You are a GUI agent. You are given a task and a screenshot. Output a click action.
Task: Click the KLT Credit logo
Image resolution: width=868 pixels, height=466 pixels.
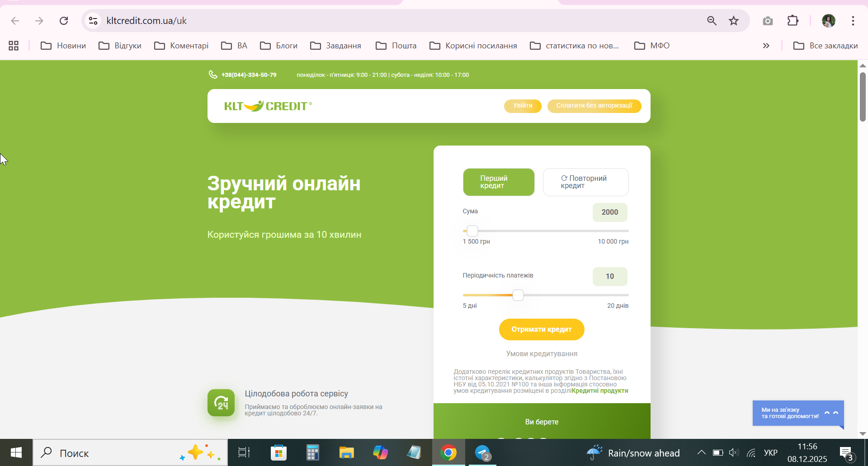click(x=268, y=106)
